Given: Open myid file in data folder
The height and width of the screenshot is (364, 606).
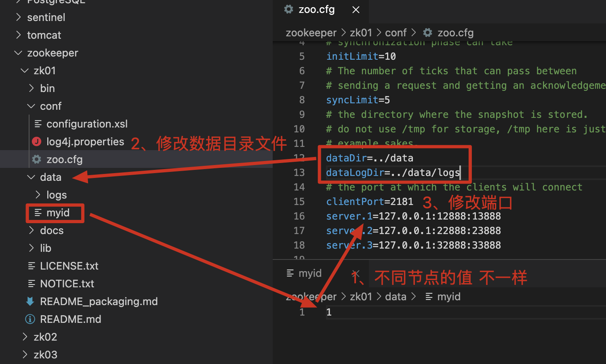Looking at the screenshot, I should (58, 212).
